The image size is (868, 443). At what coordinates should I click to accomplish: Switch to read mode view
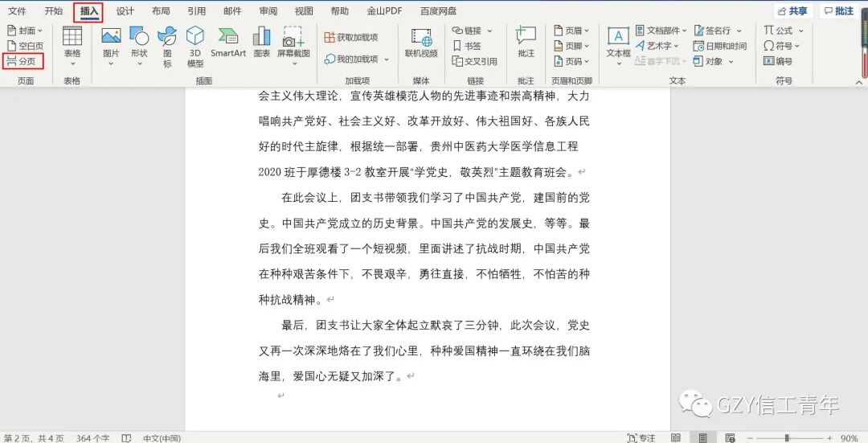pyautogui.click(x=675, y=438)
